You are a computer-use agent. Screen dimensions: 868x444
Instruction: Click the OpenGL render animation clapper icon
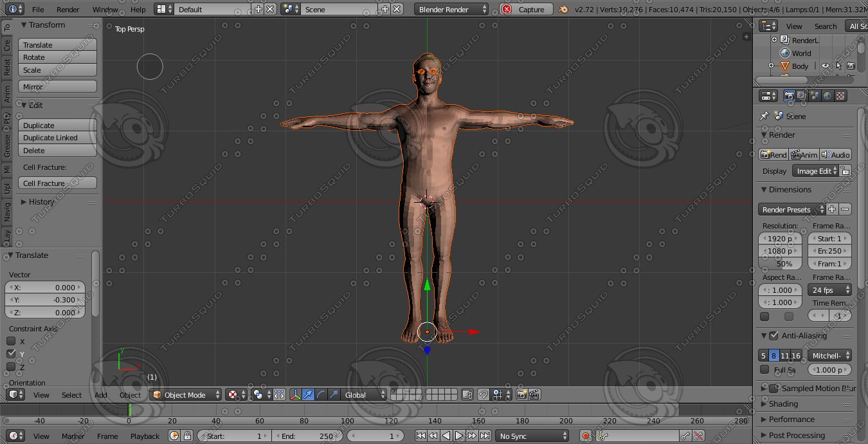[x=534, y=394]
